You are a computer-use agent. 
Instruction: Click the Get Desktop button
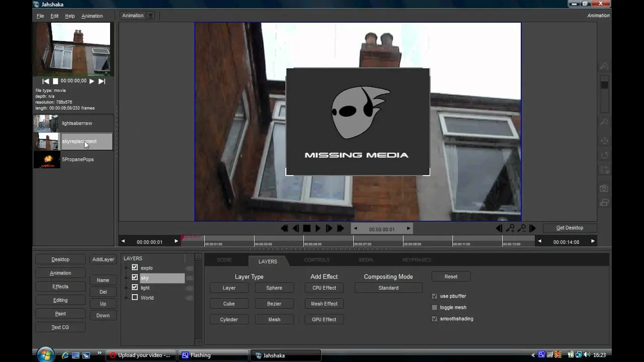click(x=570, y=228)
